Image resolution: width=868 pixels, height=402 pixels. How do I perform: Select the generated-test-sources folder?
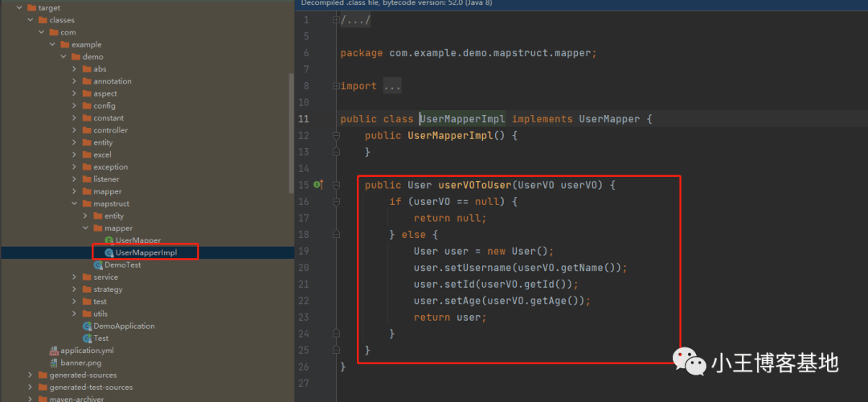pyautogui.click(x=91, y=387)
